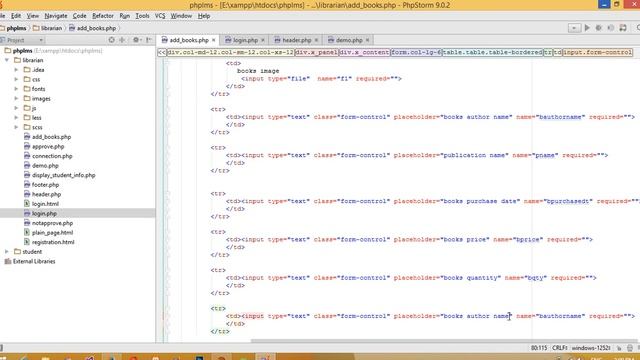Open the Edit menu
The image size is (640, 360).
point(16,16)
